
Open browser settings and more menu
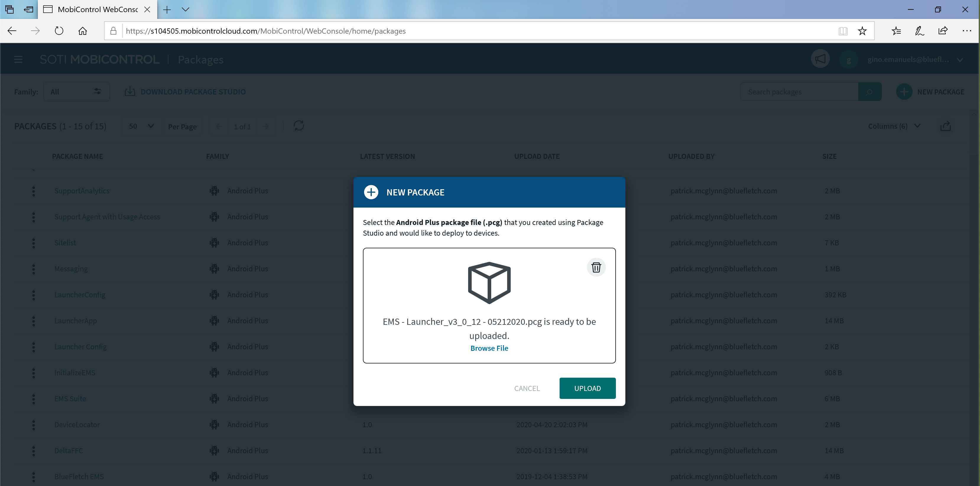[967, 31]
